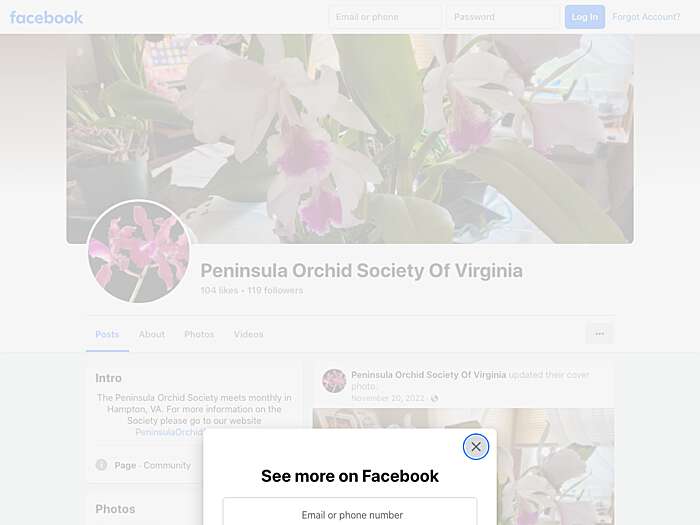Viewport: 700px width, 525px height.
Task: Click the Peninsula Orchid Society post author name
Action: [429, 375]
